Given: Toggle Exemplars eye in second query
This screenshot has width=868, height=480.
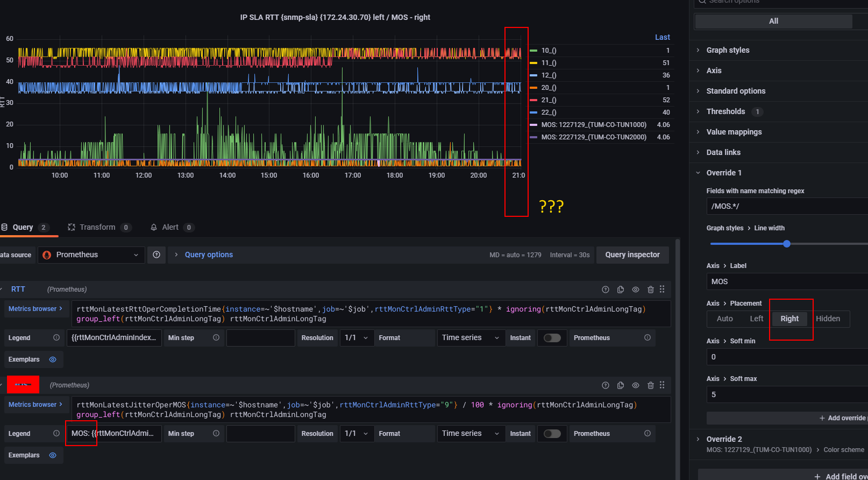Looking at the screenshot, I should [x=53, y=455].
